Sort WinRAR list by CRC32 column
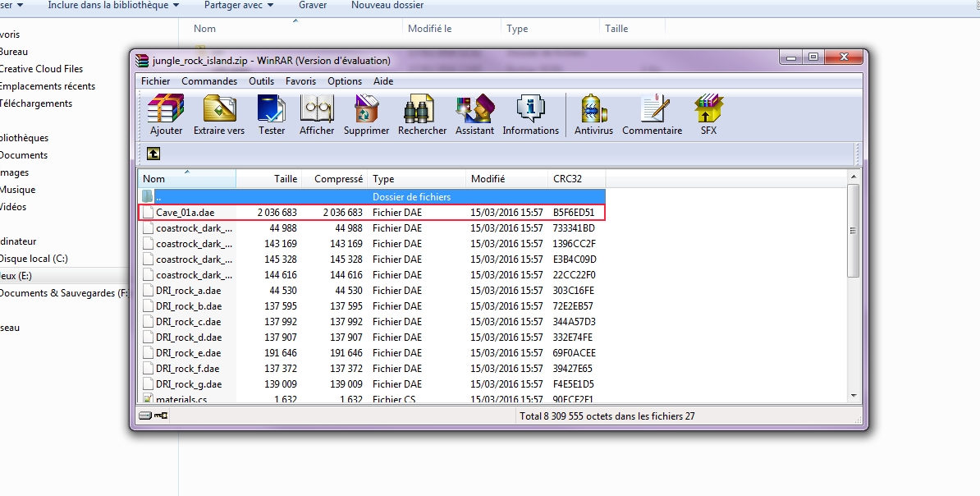Viewport: 980px width, 496px height. (577, 178)
